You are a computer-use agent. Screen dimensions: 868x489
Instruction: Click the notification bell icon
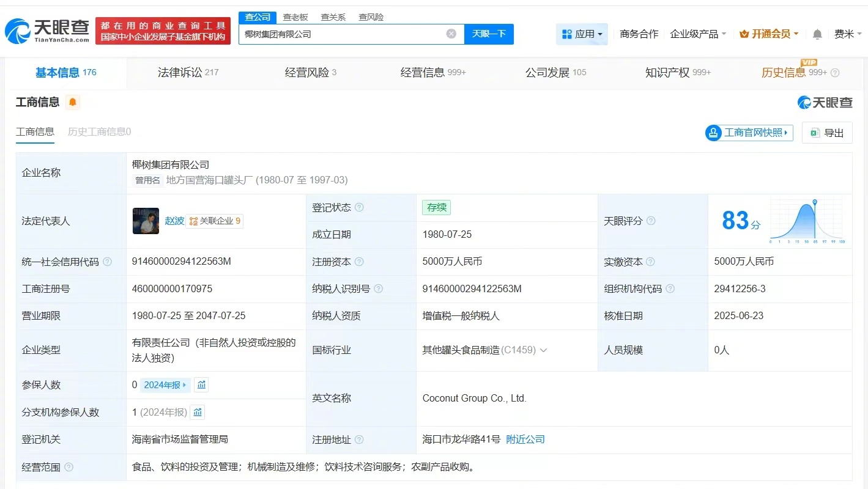(x=816, y=34)
